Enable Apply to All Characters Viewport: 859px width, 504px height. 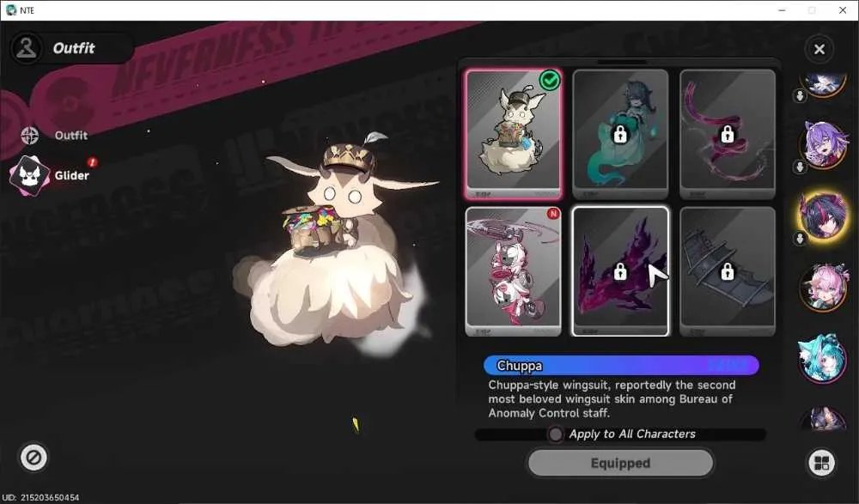click(556, 434)
